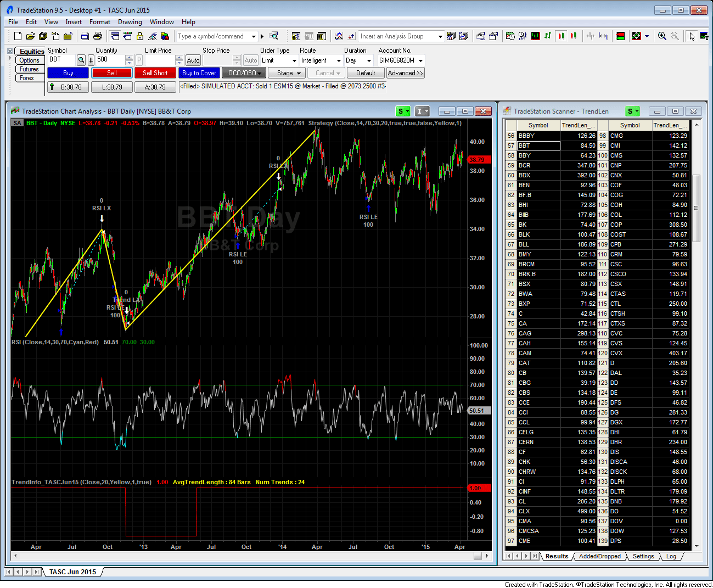Toggle the Auto limit price button

click(x=193, y=60)
